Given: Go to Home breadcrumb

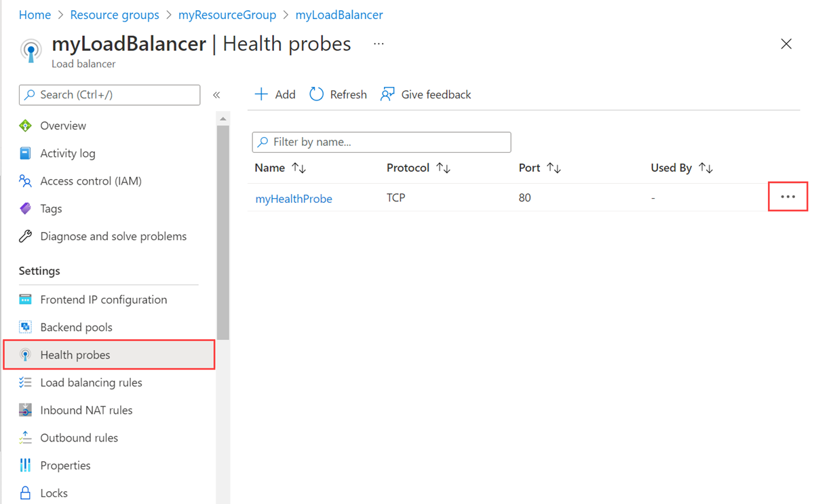Looking at the screenshot, I should pos(35,15).
